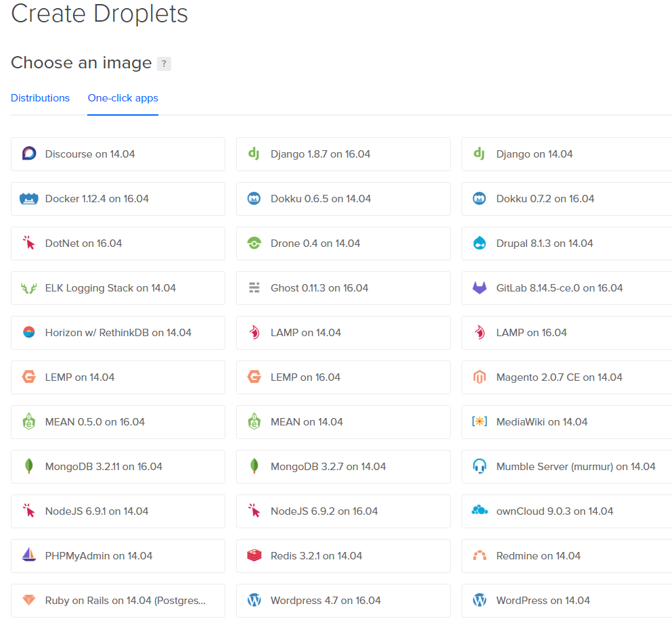Click the Redmine orange arch icon
This screenshot has width=672, height=625.
click(480, 556)
